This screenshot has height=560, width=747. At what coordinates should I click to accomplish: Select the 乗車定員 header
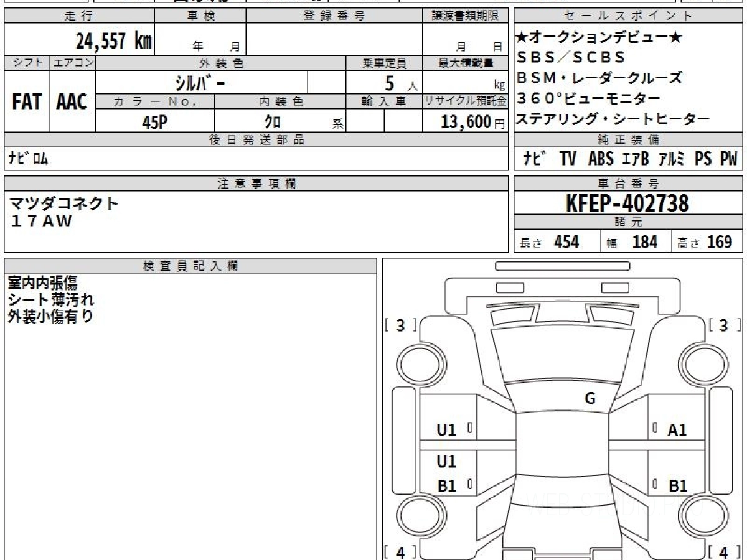coord(384,63)
